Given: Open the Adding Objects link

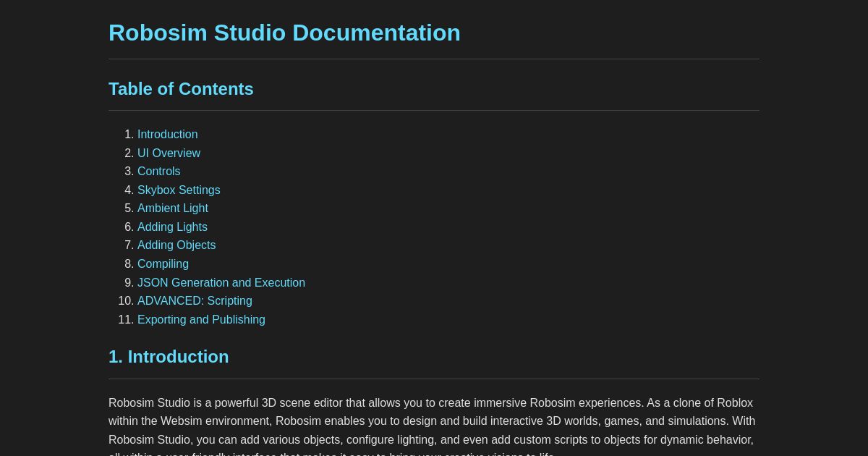Looking at the screenshot, I should click(176, 245).
